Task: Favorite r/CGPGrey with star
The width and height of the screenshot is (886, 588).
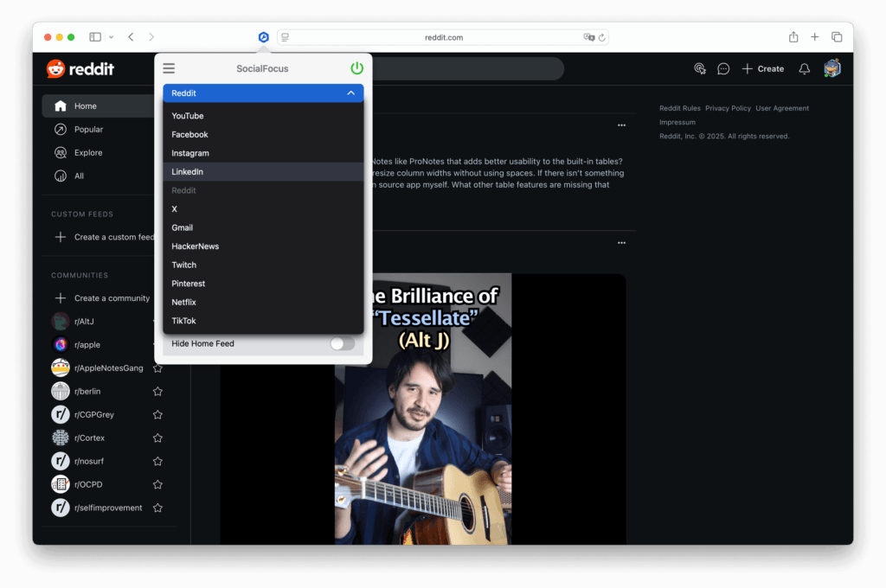Action: (x=157, y=414)
